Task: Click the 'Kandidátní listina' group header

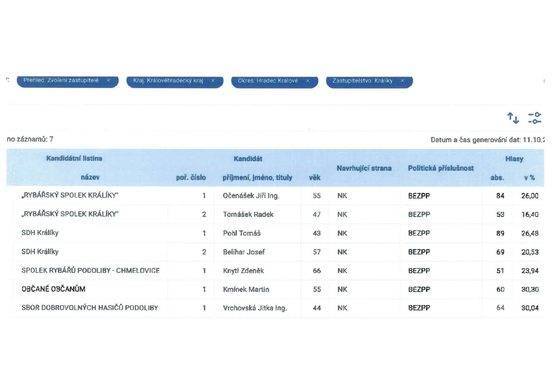Action: [x=74, y=158]
